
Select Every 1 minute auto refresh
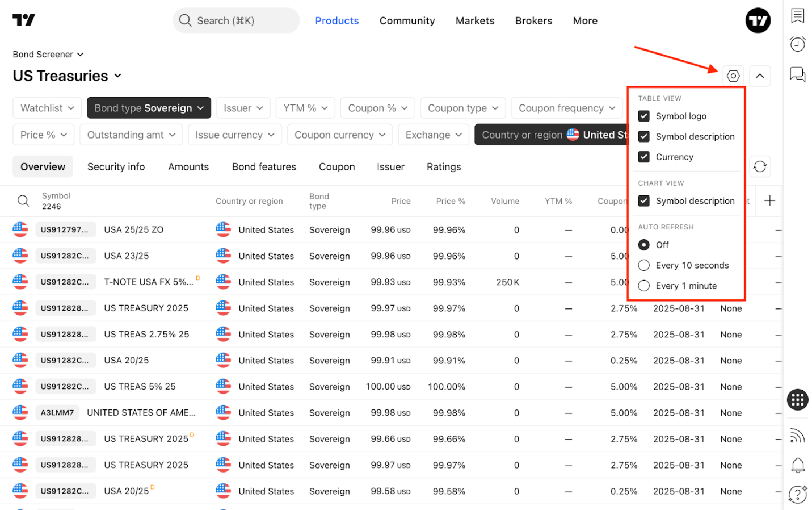643,286
